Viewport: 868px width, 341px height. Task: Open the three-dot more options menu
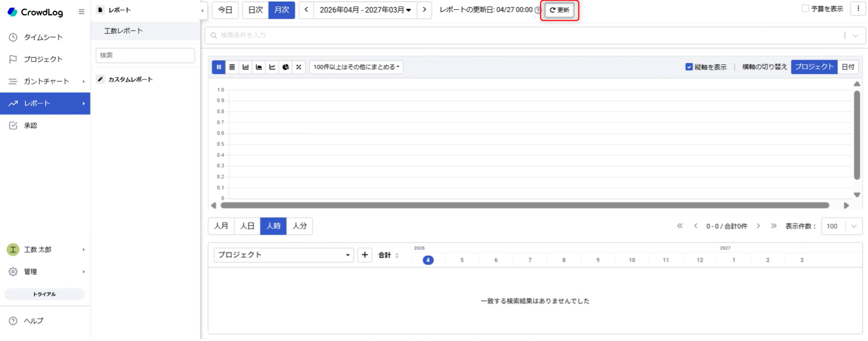pos(858,9)
